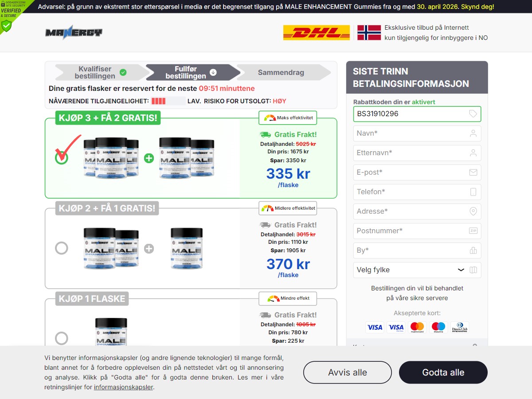Click Avvis alle cookie button
Viewport: 532px width, 399px height.
coord(348,372)
